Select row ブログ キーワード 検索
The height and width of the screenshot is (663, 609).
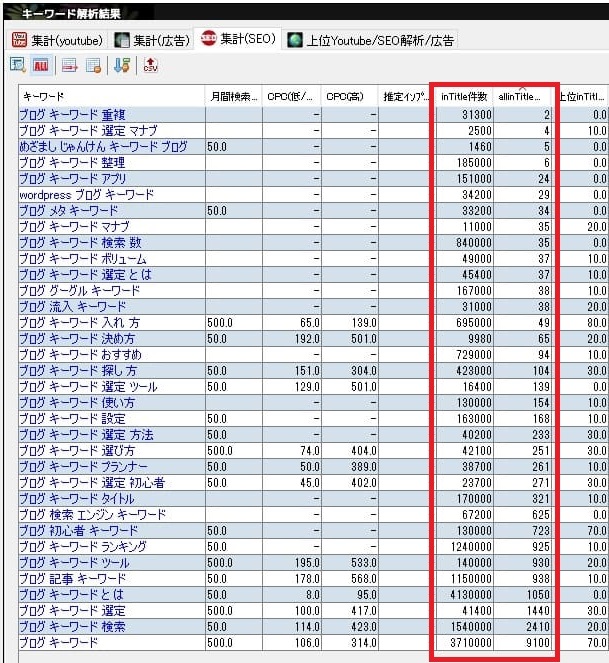(x=313, y=627)
